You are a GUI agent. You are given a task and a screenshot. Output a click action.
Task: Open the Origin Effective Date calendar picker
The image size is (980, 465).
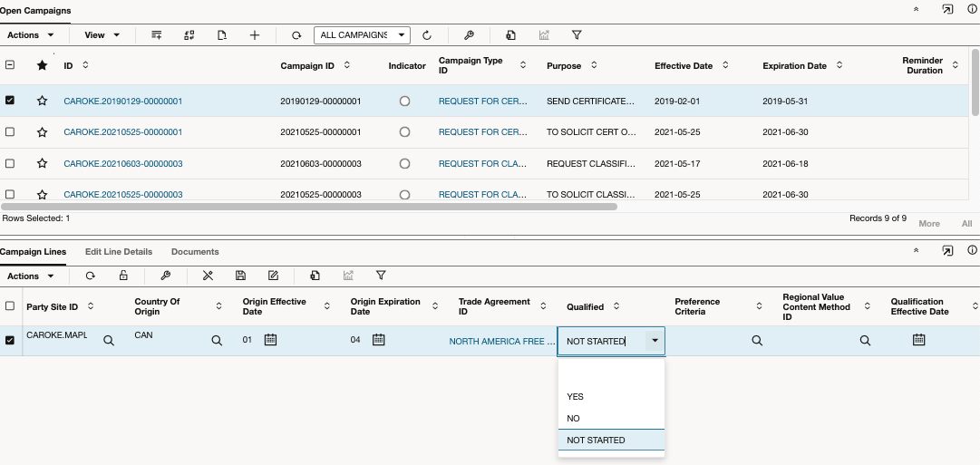(x=270, y=340)
